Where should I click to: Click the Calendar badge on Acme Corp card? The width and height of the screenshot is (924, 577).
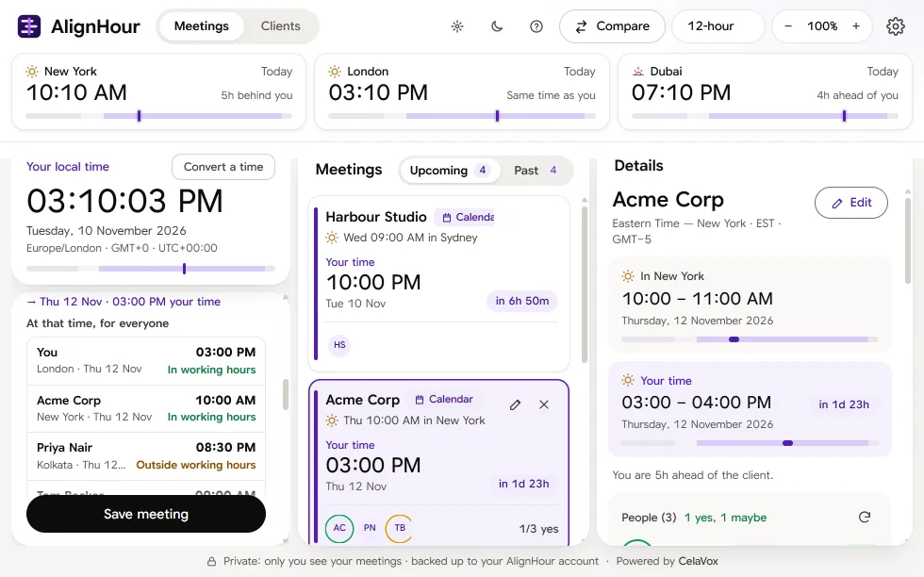click(444, 400)
